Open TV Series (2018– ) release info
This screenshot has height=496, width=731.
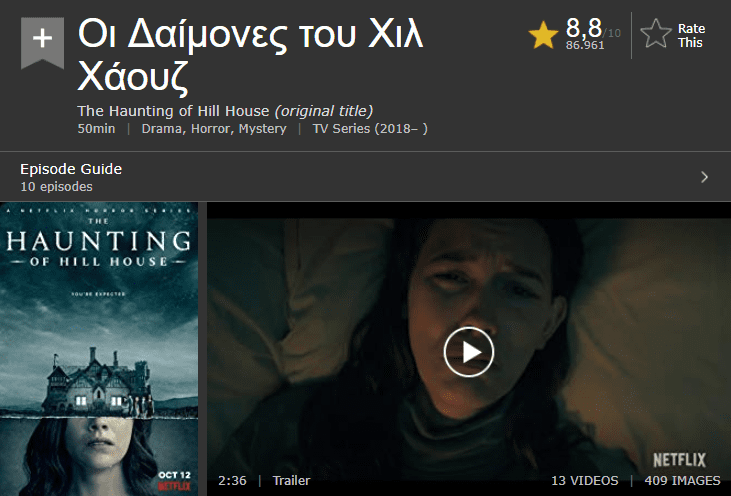click(370, 129)
